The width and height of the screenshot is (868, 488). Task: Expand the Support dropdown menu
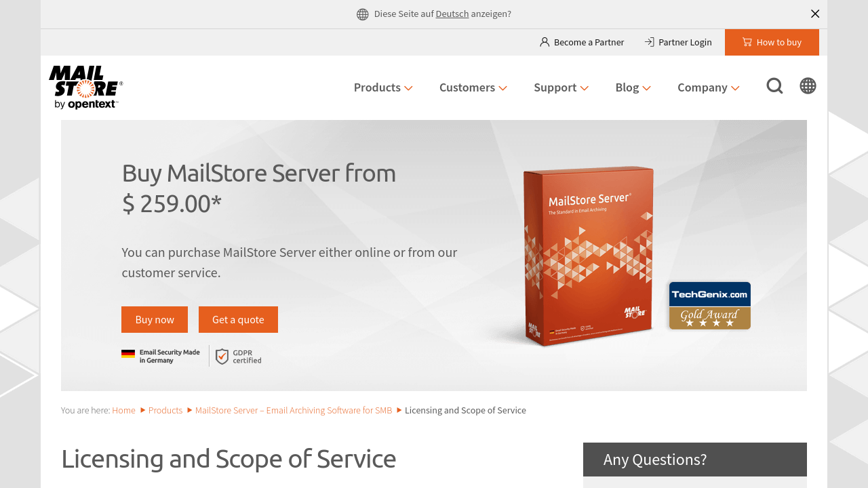[x=561, y=87]
